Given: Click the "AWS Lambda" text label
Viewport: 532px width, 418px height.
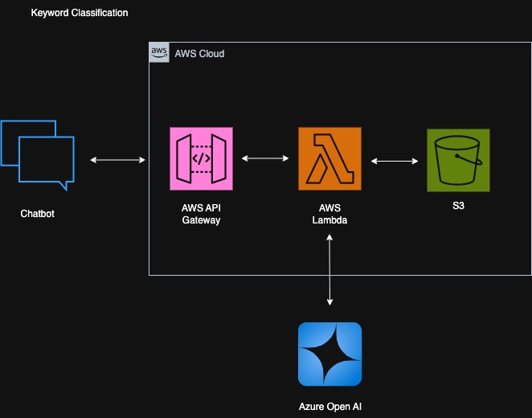Looking at the screenshot, I should click(x=329, y=213).
